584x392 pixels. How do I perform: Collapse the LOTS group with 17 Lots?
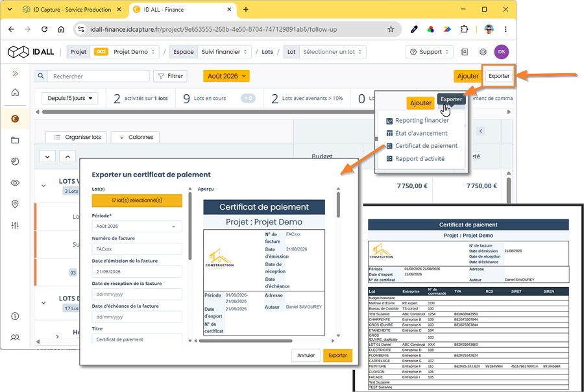pyautogui.click(x=43, y=302)
